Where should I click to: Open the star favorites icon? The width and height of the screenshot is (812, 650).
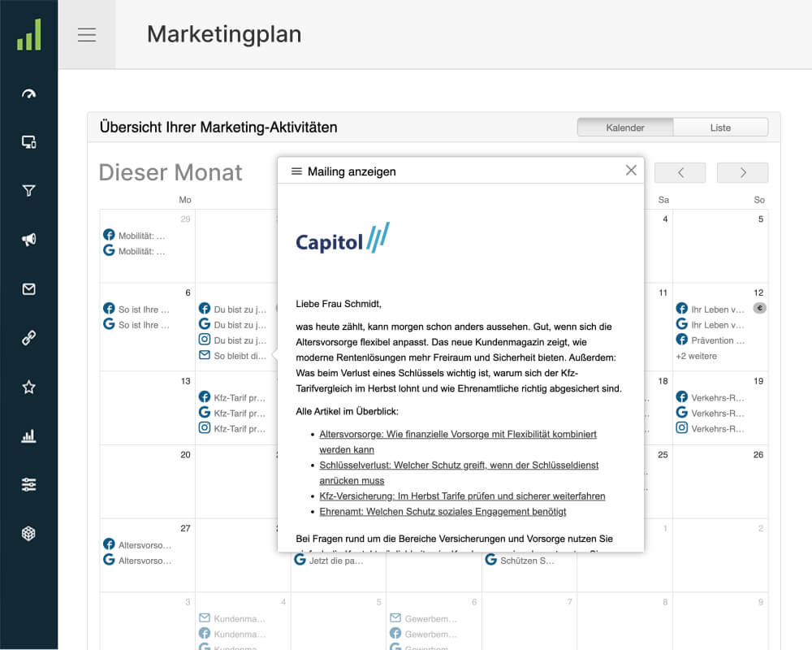[x=29, y=387]
